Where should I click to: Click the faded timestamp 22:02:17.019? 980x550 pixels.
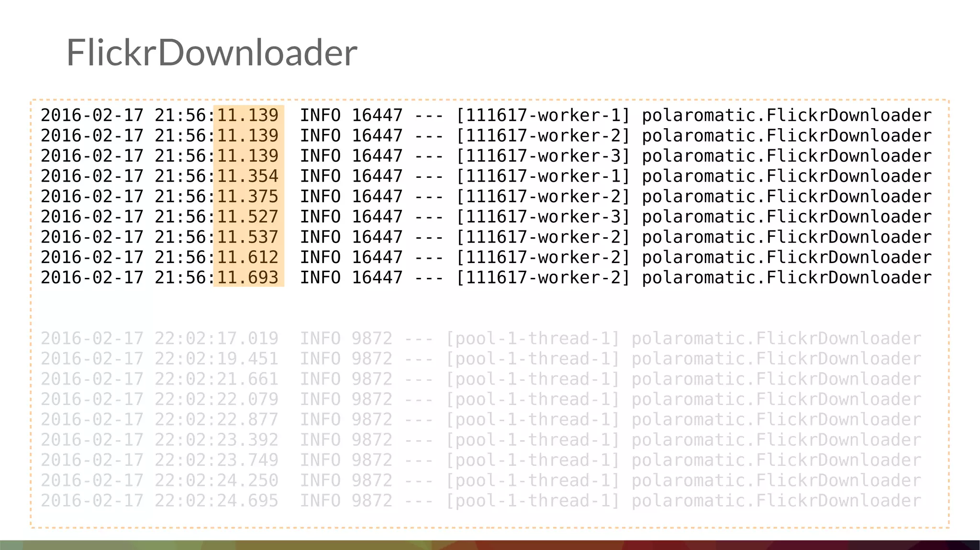(216, 339)
